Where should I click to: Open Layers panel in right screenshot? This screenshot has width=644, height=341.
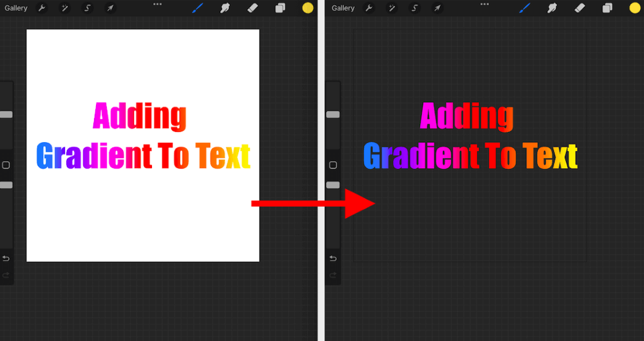[x=607, y=8]
